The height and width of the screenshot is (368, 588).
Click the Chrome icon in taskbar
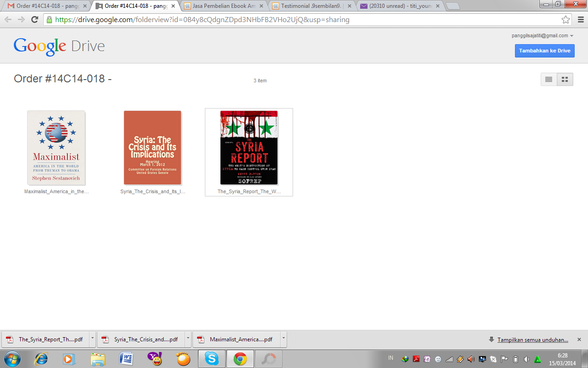[x=240, y=358]
